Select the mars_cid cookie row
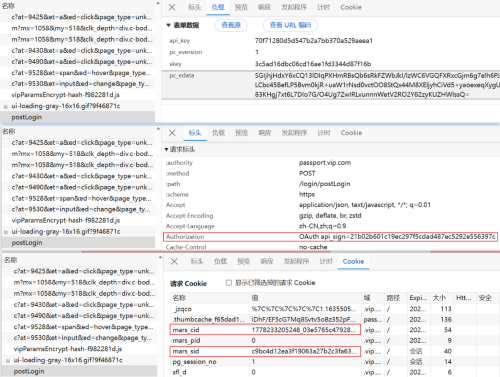The height and width of the screenshot is (377, 500). pyautogui.click(x=334, y=330)
